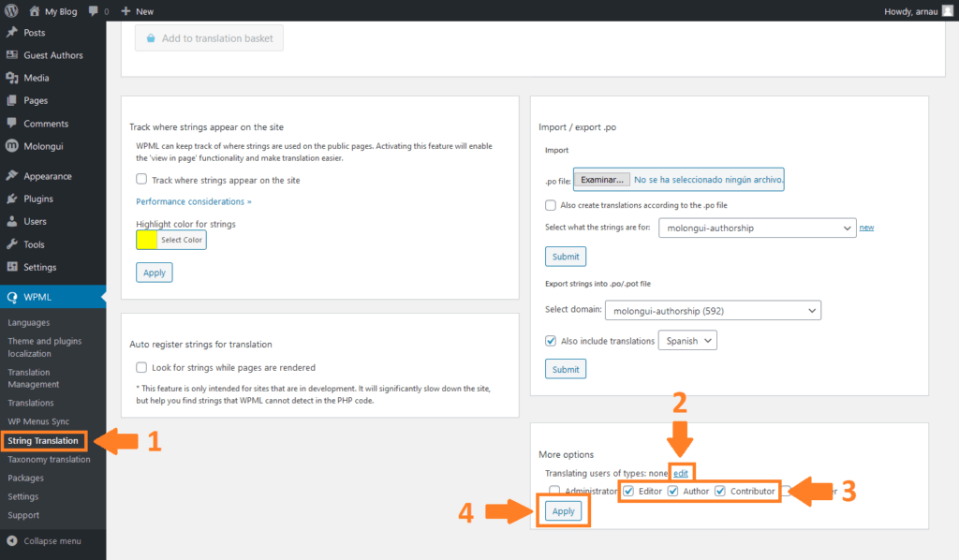Click the Settings sidebar icon

pos(11,267)
